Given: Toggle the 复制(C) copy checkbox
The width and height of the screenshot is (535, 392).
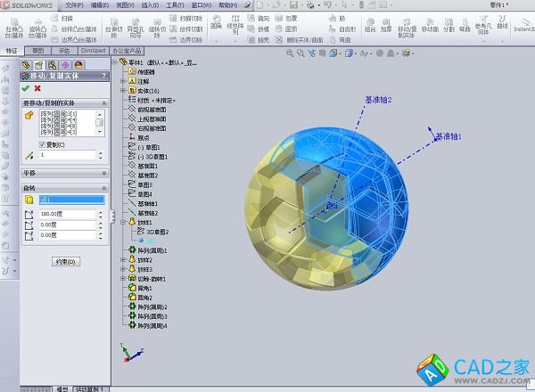Looking at the screenshot, I should (x=42, y=144).
